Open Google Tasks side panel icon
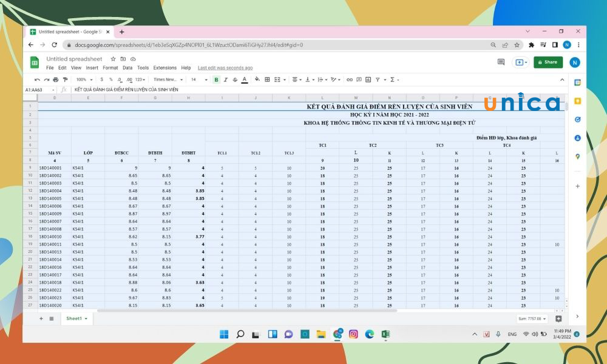 click(578, 120)
